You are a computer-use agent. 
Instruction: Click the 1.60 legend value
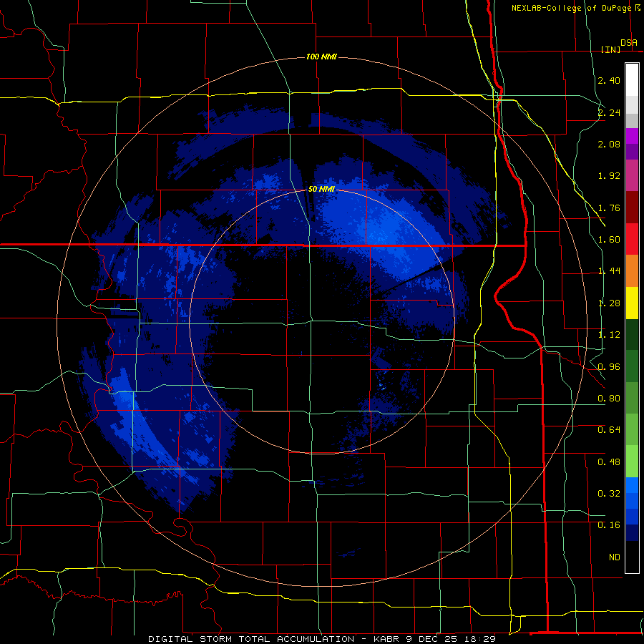[609, 240]
